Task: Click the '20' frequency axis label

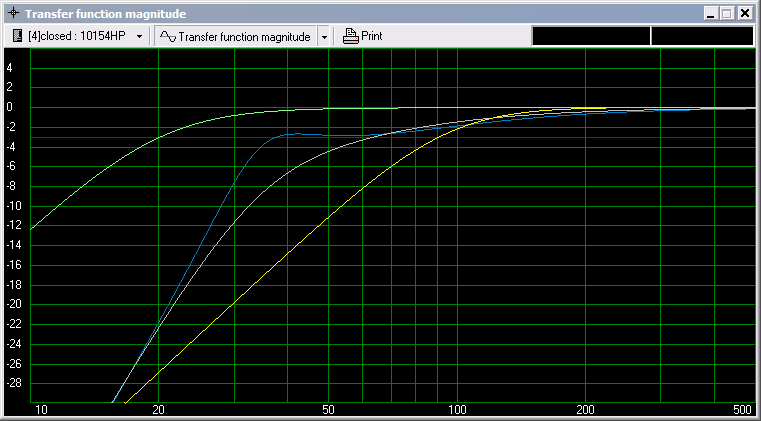Action: tap(158, 410)
